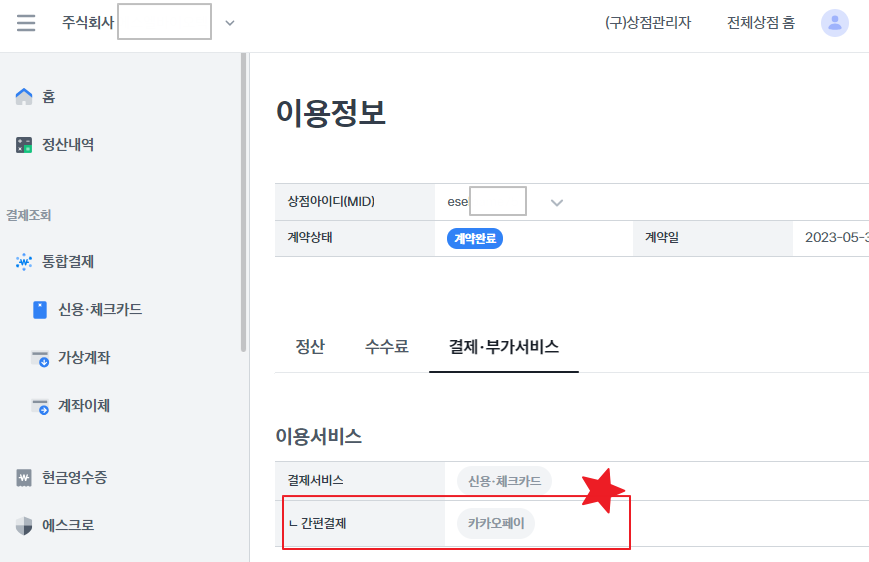Click the 계좌이체 icon
Image resolution: width=869 pixels, height=562 pixels.
coord(40,406)
